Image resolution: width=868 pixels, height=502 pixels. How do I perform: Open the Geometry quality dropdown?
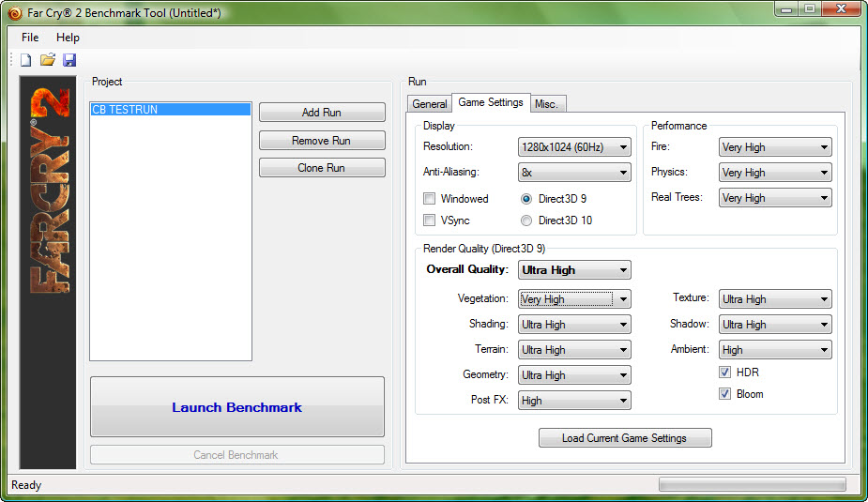[574, 375]
